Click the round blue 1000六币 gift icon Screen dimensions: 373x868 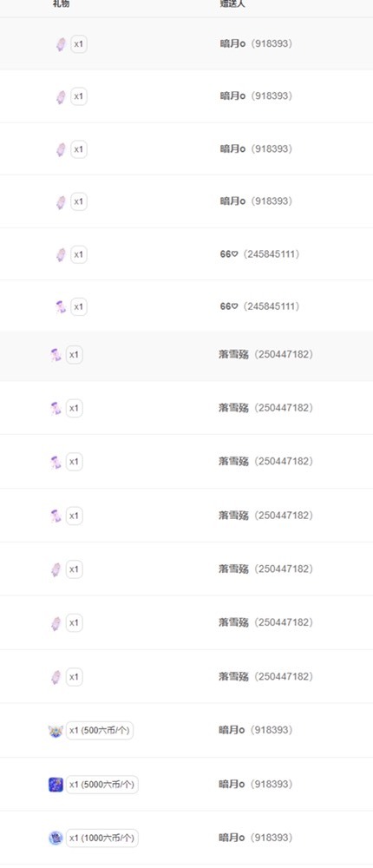(x=56, y=838)
